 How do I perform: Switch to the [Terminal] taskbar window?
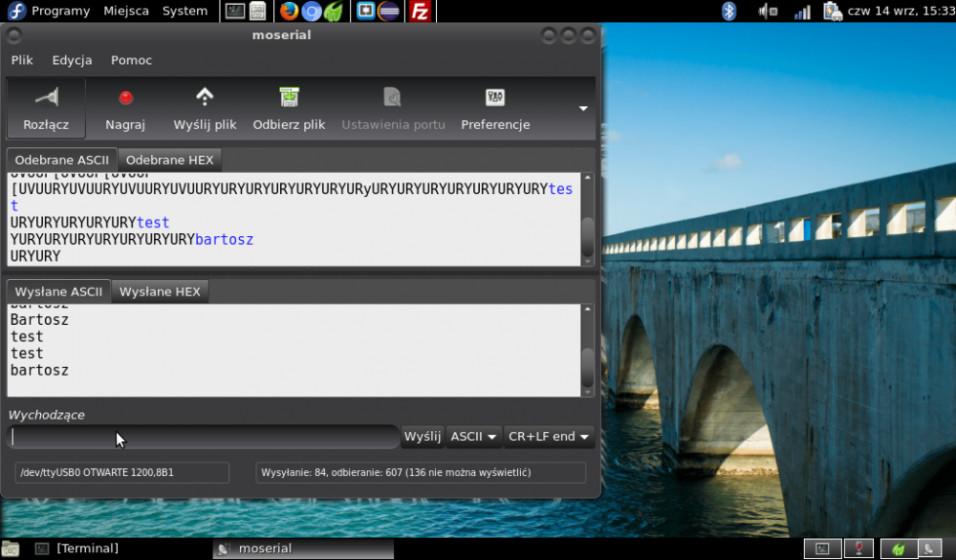(x=76, y=549)
